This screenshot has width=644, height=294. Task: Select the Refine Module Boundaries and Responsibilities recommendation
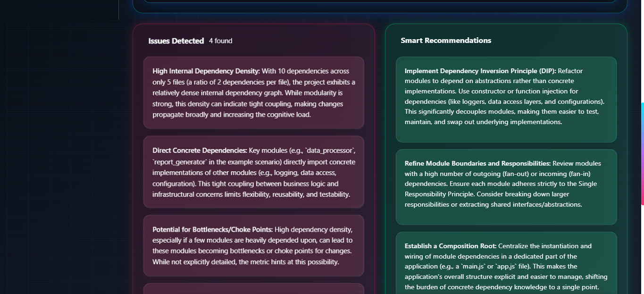[506, 187]
